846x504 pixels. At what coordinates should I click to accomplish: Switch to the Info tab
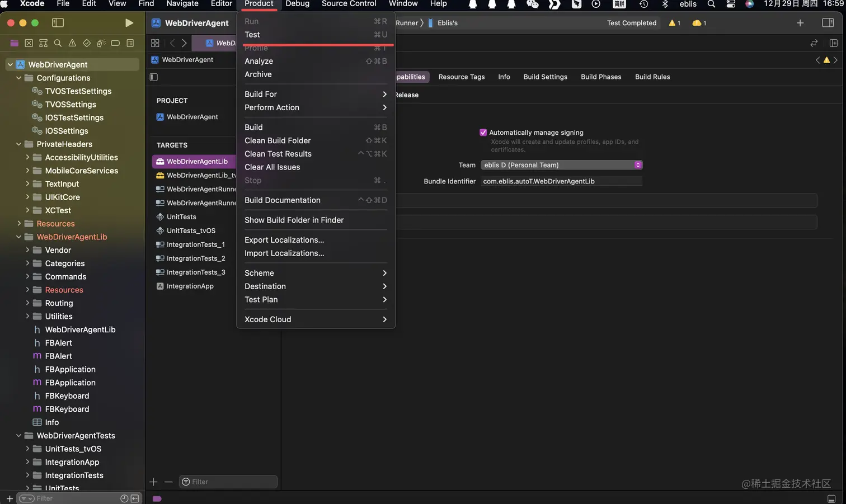tap(504, 77)
